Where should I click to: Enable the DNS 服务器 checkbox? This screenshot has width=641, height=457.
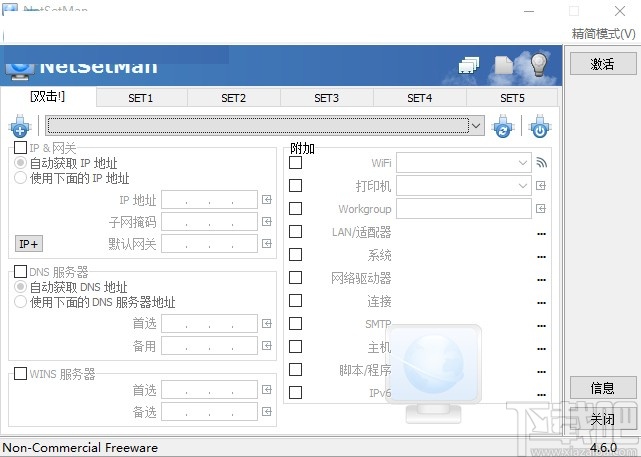20,271
